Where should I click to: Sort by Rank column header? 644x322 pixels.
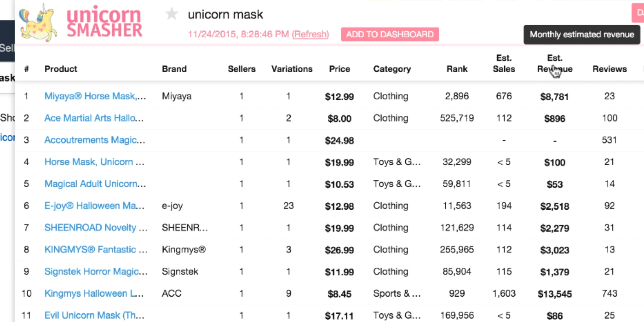457,69
